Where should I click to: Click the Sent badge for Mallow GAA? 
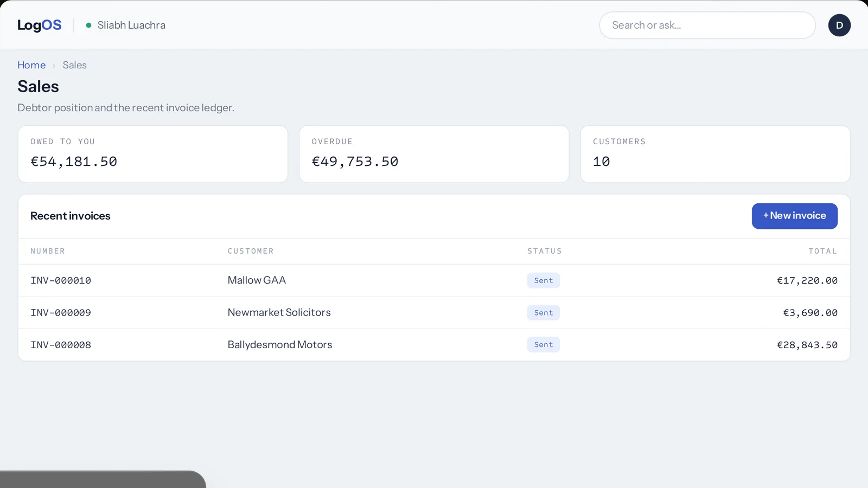click(543, 280)
